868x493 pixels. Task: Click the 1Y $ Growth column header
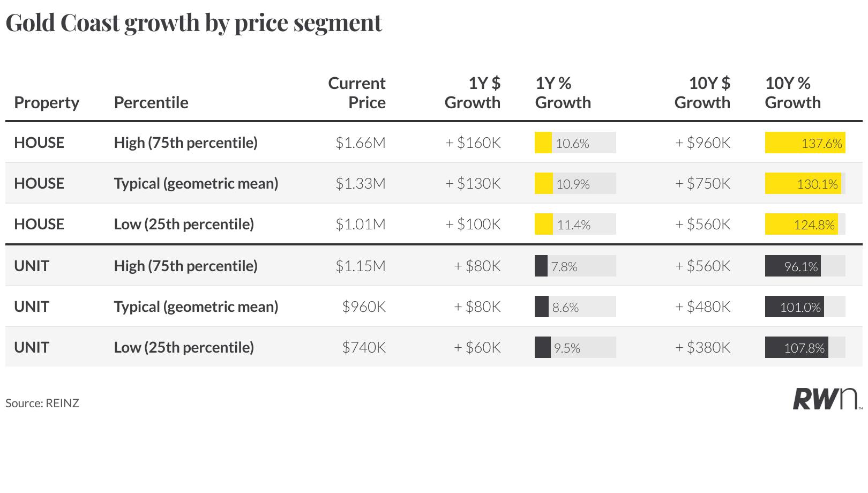pyautogui.click(x=473, y=93)
